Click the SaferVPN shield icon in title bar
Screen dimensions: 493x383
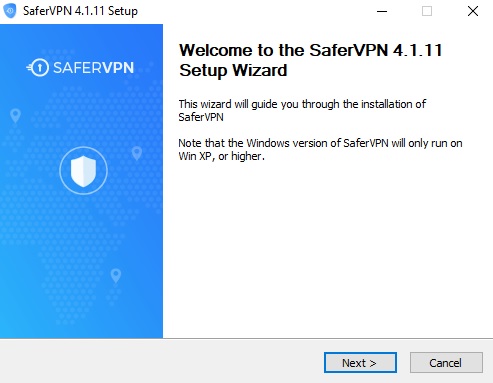pos(10,11)
